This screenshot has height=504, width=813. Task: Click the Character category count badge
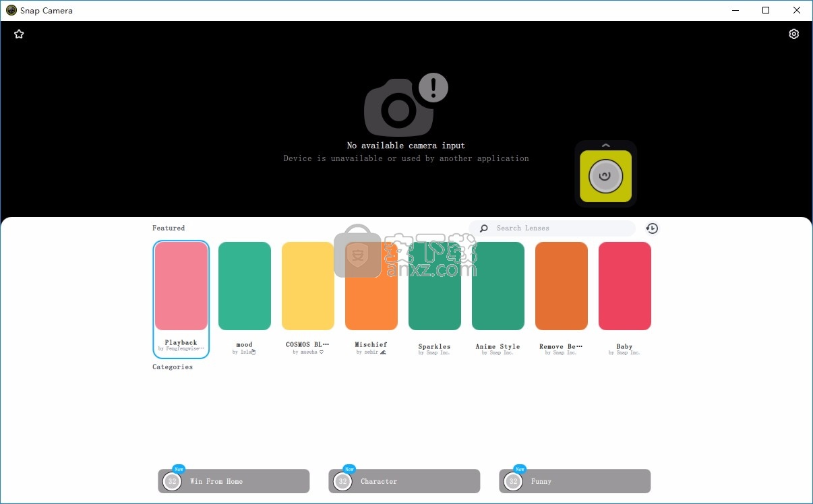(x=343, y=481)
